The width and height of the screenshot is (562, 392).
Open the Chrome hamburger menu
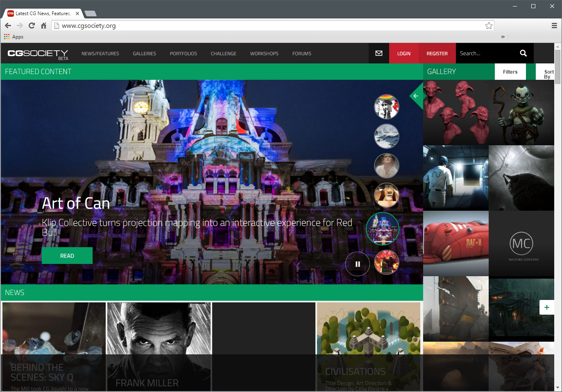(x=554, y=26)
